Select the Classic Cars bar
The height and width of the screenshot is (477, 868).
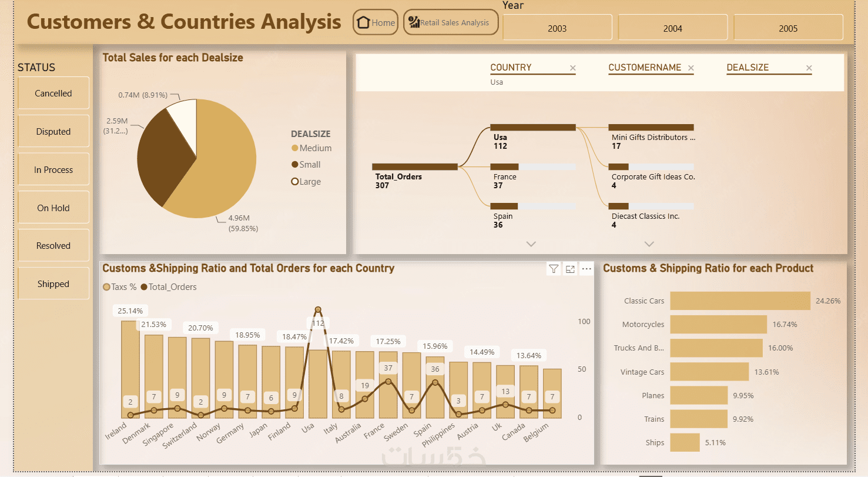coord(740,301)
